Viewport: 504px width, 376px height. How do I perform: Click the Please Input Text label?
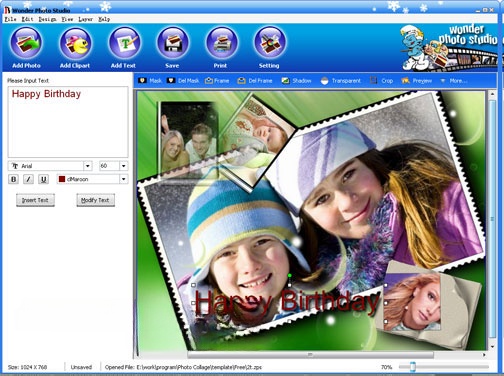tap(28, 81)
